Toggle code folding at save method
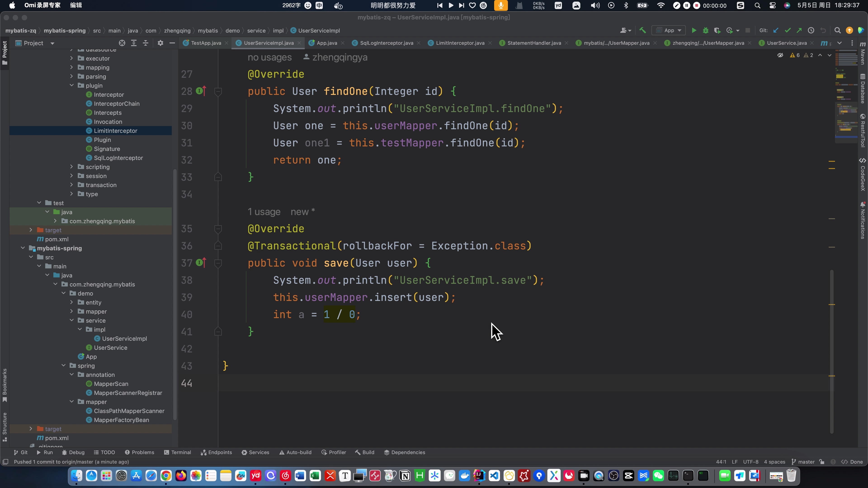 218,263
